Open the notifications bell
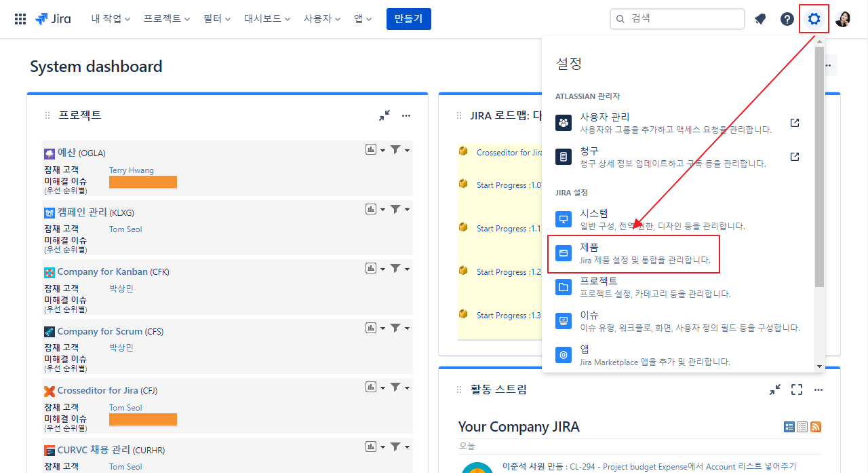 coord(760,19)
